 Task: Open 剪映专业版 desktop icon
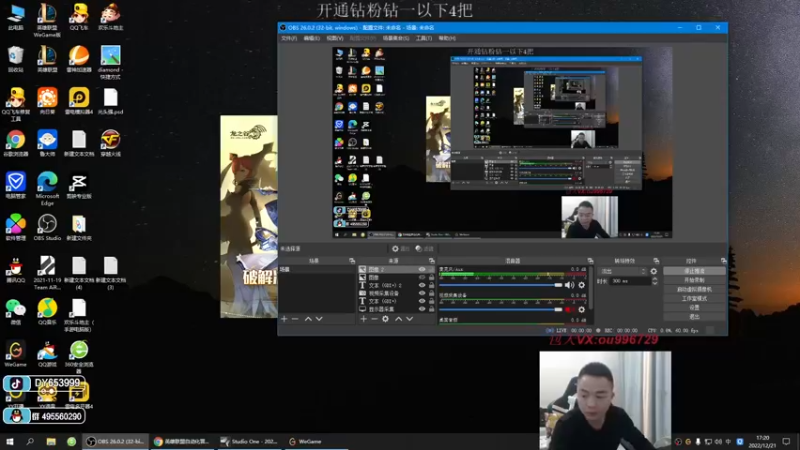tap(79, 186)
